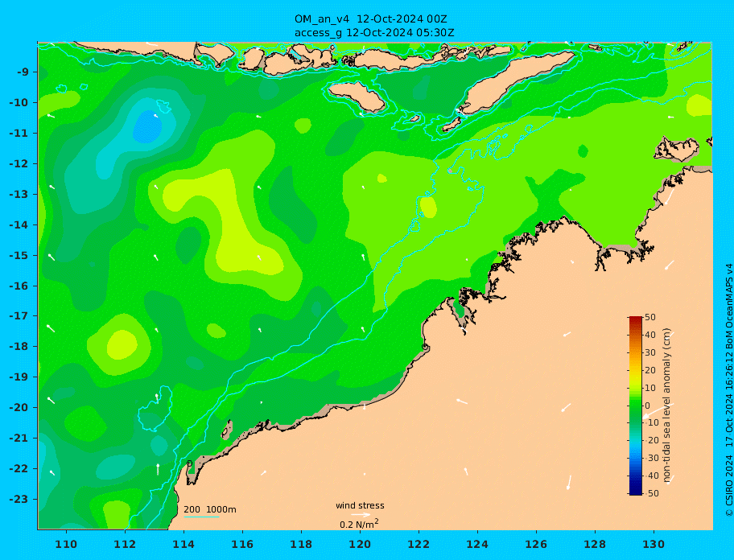Screen dimensions: 734x560
Task: Click the cyan contour legend line sample
Action: click(201, 517)
